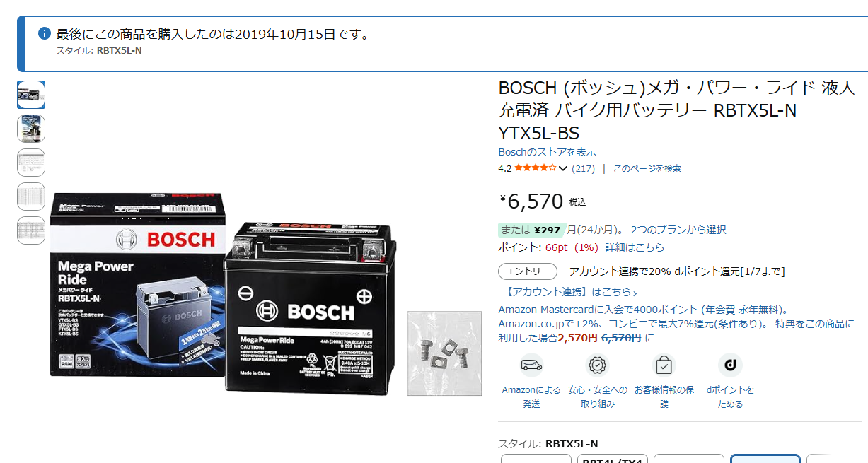The height and width of the screenshot is (463, 868).
Task: Click the orange star rating icons
Action: (536, 168)
